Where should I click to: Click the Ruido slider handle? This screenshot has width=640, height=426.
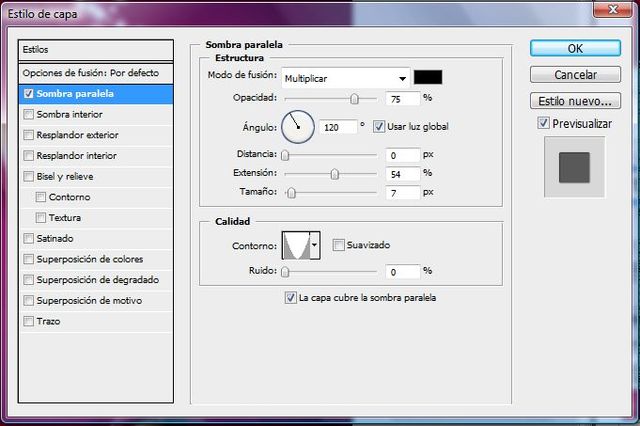[x=285, y=272]
